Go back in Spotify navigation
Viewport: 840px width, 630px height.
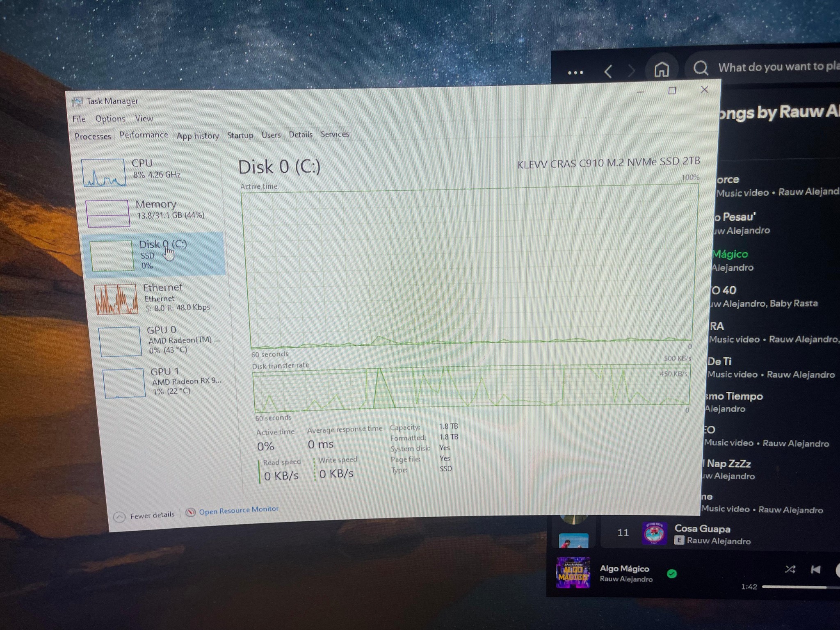coord(608,71)
